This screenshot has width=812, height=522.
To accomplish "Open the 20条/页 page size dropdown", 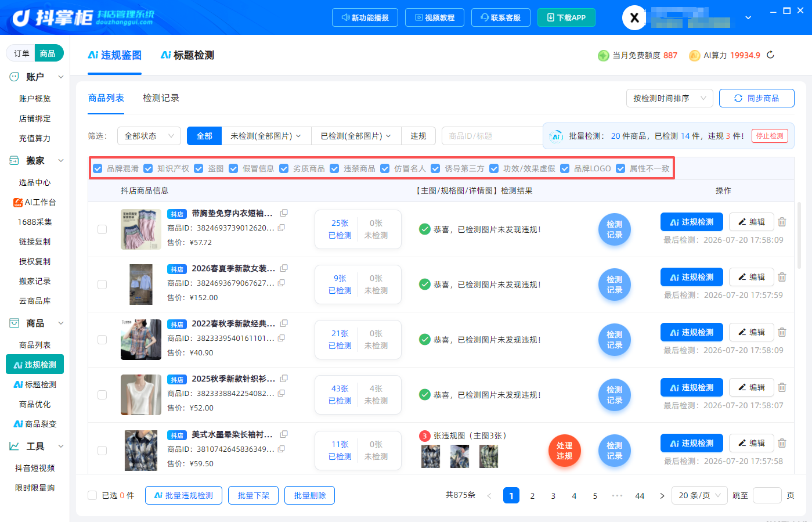I will tap(699, 495).
